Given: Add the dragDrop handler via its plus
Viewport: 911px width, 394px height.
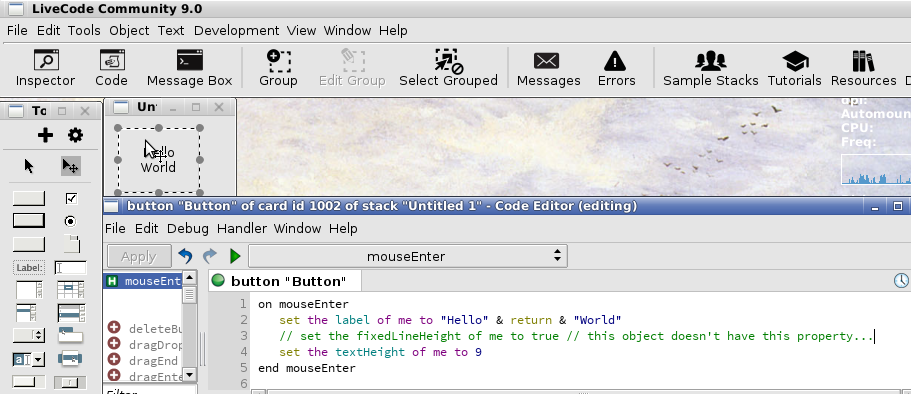Looking at the screenshot, I should pyautogui.click(x=114, y=344).
